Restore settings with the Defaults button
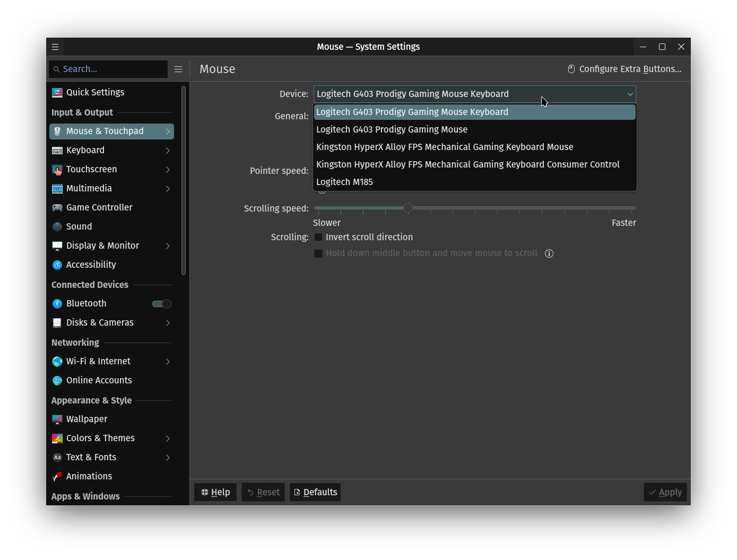Viewport: 737px width, 560px height. pos(315,492)
